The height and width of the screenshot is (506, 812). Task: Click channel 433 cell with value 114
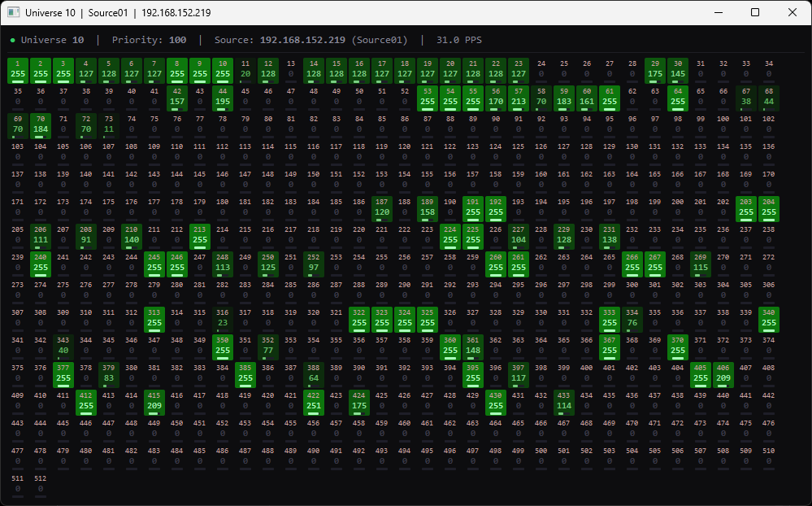564,403
